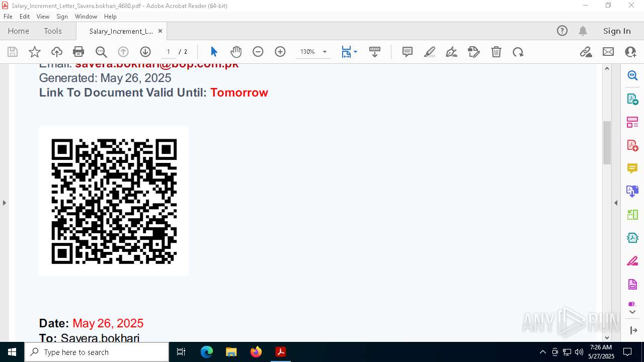Expand the zoom level dropdown

325,52
